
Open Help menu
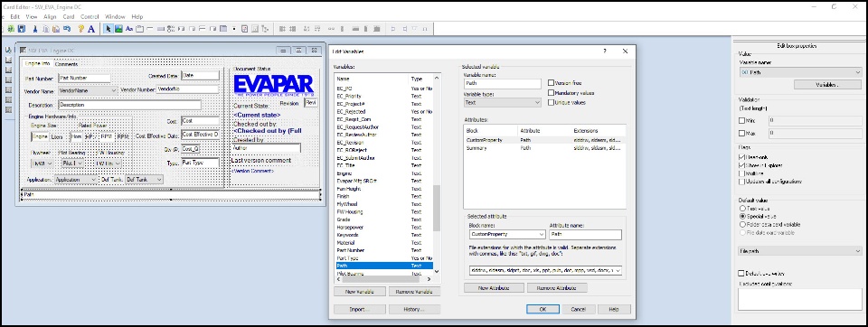point(137,16)
